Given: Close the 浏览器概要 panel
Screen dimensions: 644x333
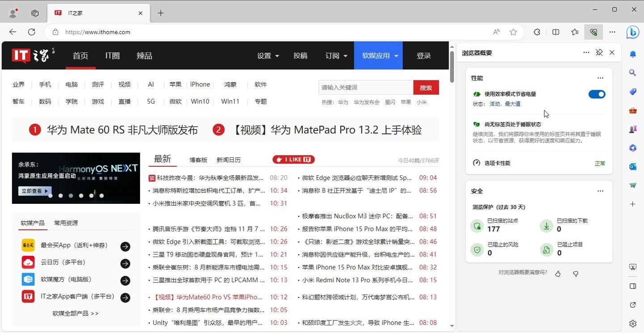Looking at the screenshot, I should tap(612, 53).
